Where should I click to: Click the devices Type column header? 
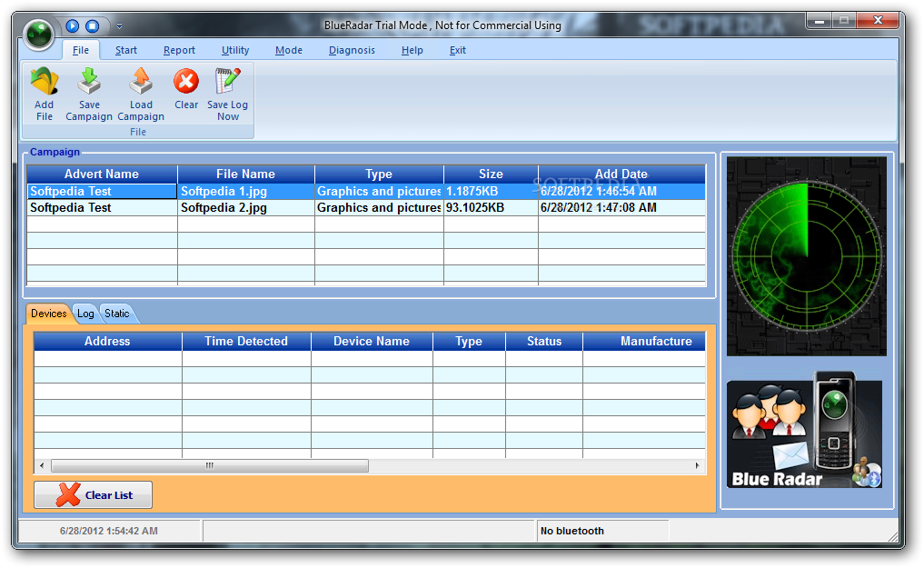pyautogui.click(x=469, y=341)
